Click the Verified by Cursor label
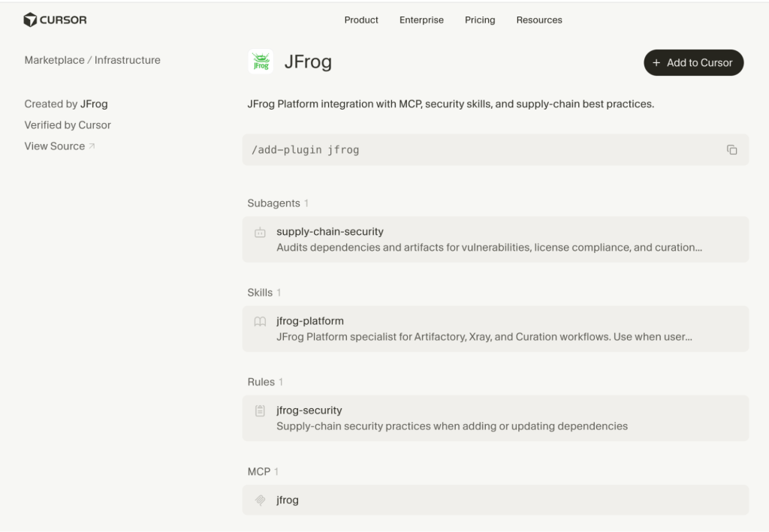Screen dimensions: 769x532 68,125
